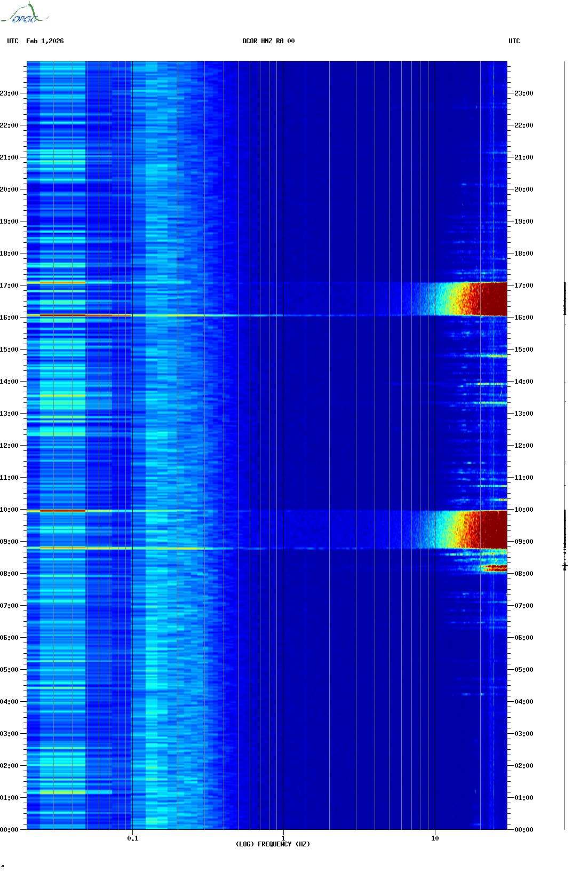Click the OGS logo in the corner
The image size is (588, 872).
(x=24, y=13)
